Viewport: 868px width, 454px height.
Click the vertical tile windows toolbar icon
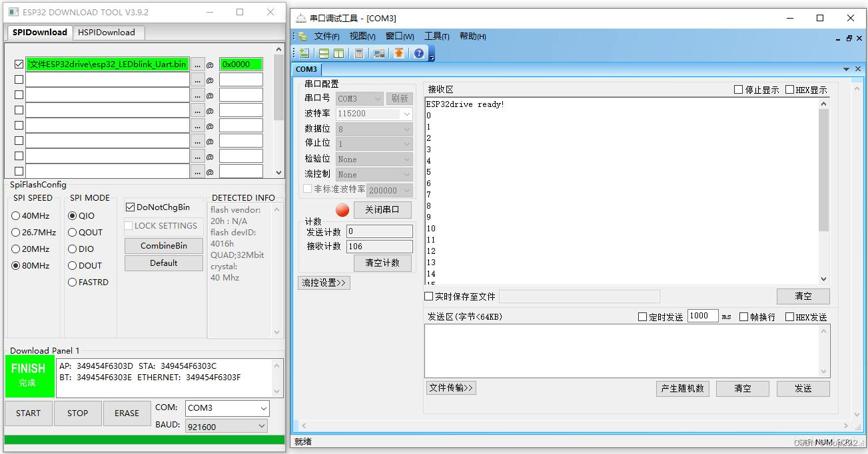[x=338, y=53]
